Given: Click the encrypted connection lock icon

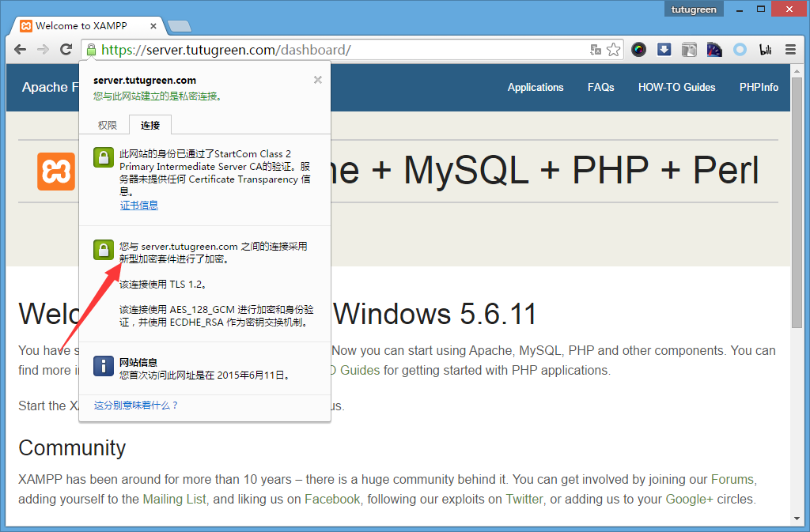Looking at the screenshot, I should click(104, 250).
